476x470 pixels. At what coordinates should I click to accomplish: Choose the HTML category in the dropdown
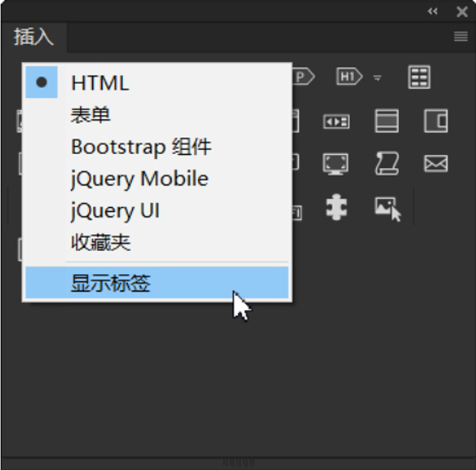pyautogui.click(x=157, y=82)
